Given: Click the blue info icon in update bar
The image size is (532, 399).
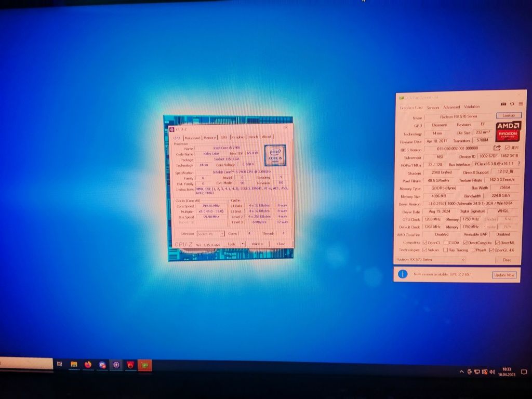Looking at the screenshot, I should (403, 274).
